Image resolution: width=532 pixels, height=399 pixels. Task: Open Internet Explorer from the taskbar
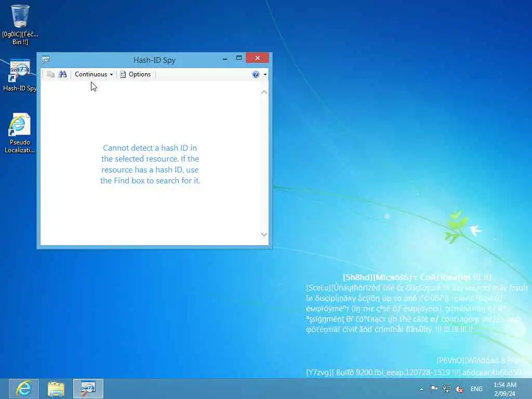click(24, 389)
